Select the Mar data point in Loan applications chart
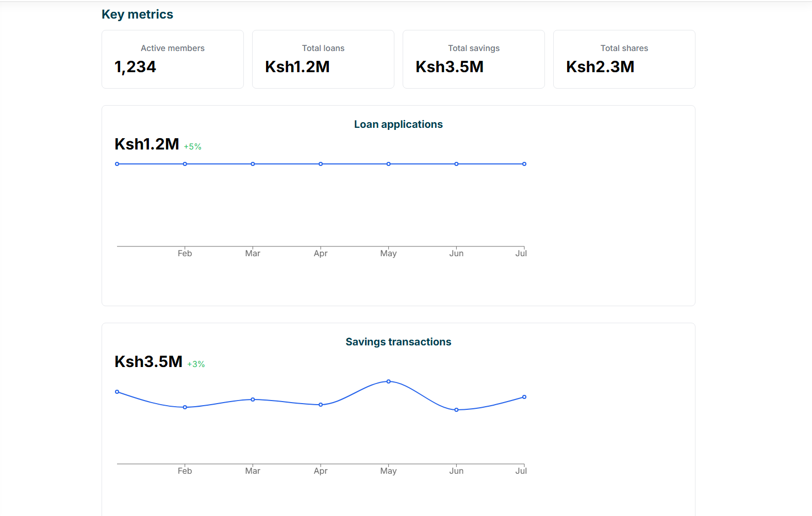 tap(253, 164)
